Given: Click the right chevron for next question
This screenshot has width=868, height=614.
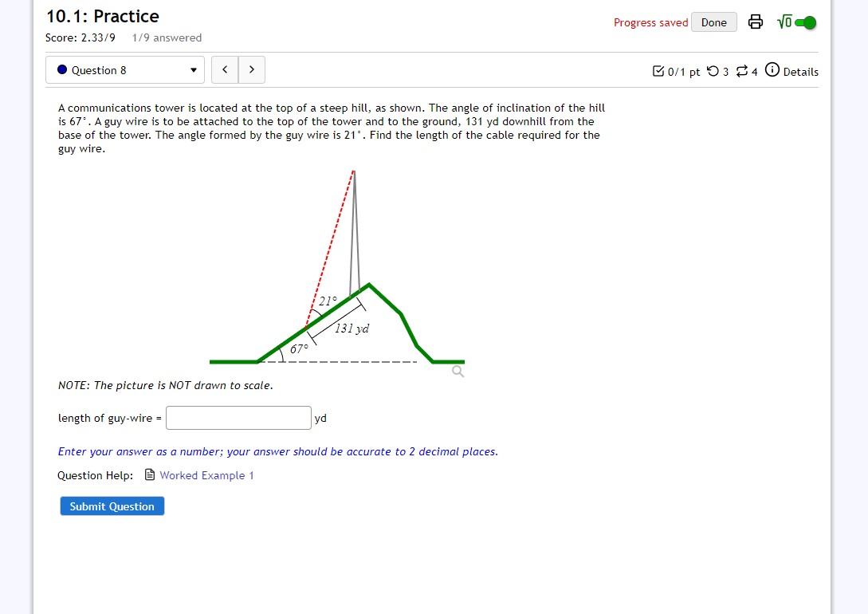Looking at the screenshot, I should click(251, 69).
